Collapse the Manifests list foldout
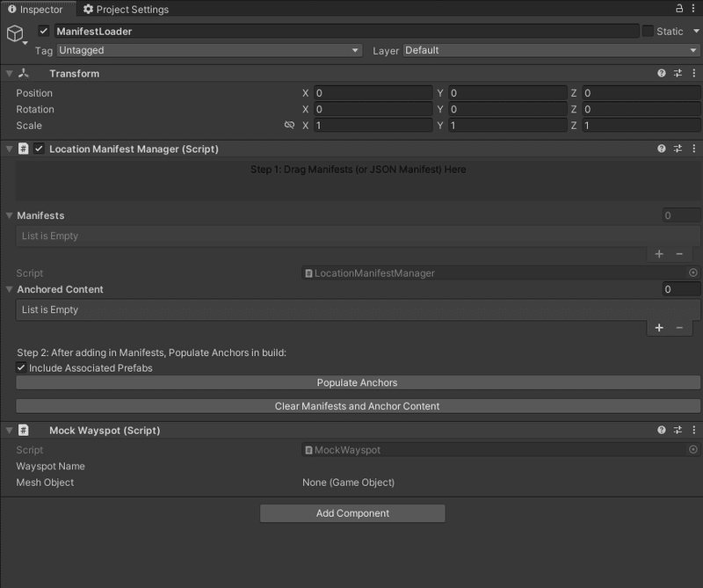 pyautogui.click(x=9, y=215)
